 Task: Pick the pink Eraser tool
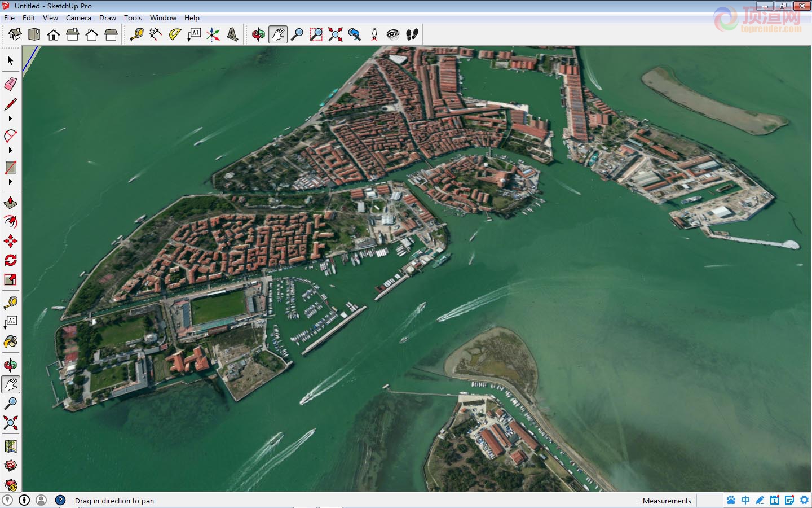(11, 85)
